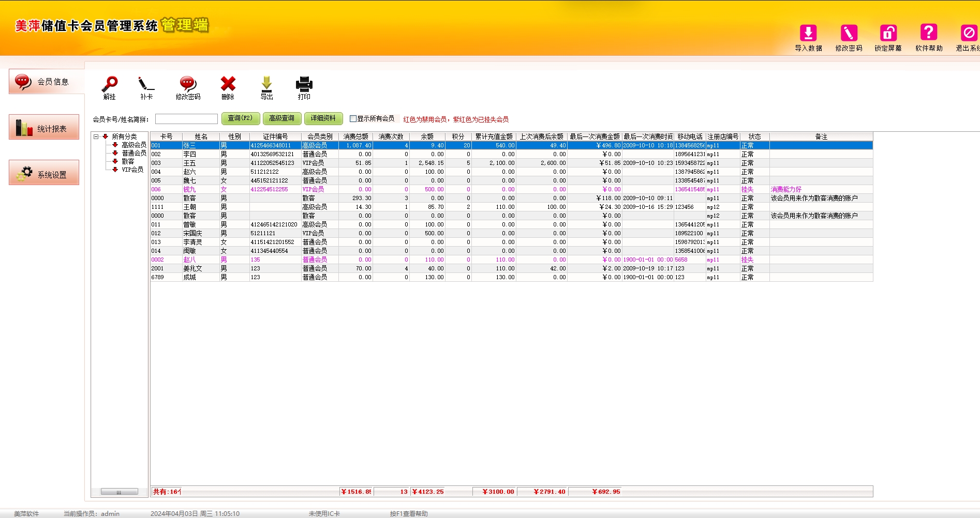Viewport: 980px width, 518px height.
Task: Click the 解挂 magnifier icon
Action: (x=109, y=84)
